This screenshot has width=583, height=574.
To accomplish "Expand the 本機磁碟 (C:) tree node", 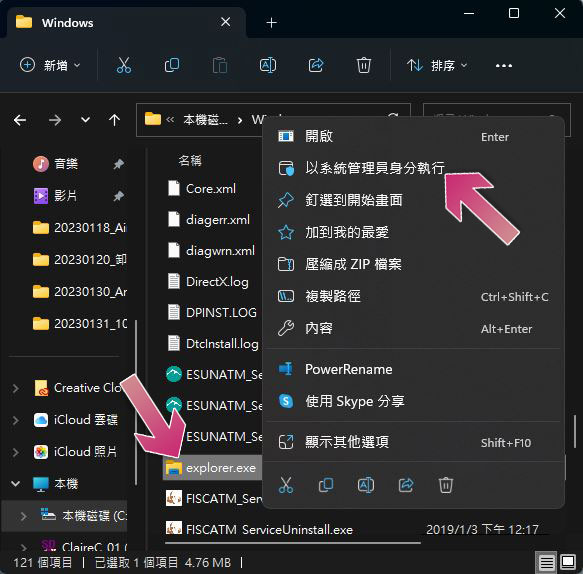I will pyautogui.click(x=23, y=516).
